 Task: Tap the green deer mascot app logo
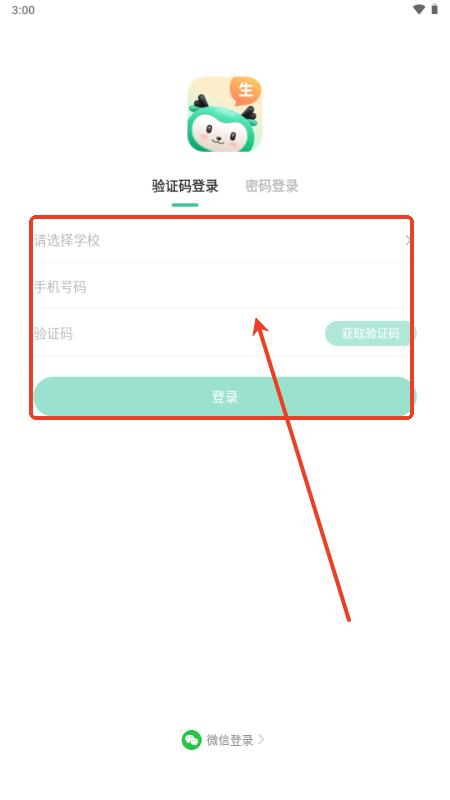point(225,114)
